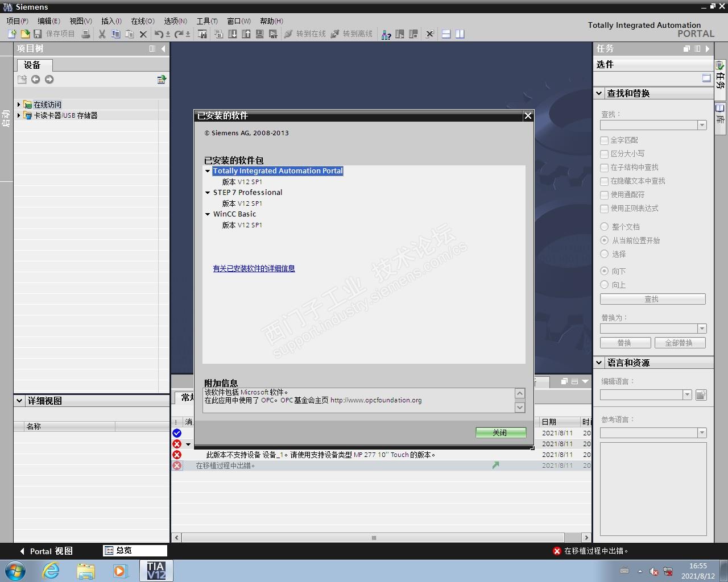Click the 全部替换 button
Screen dimensions: 728x582
679,343
